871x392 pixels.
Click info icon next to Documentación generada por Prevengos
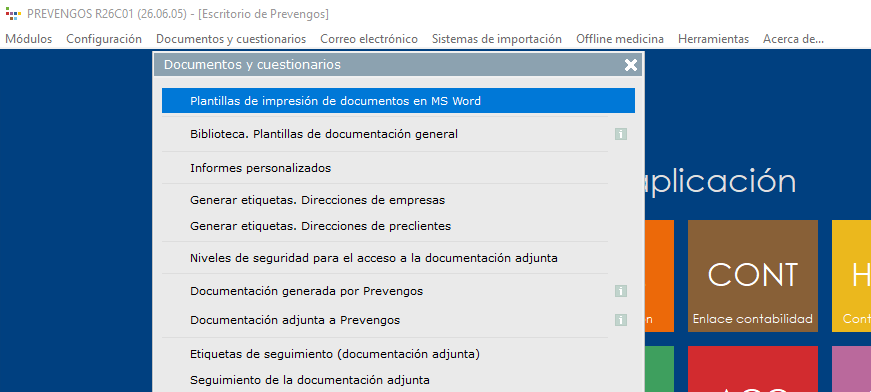click(621, 291)
